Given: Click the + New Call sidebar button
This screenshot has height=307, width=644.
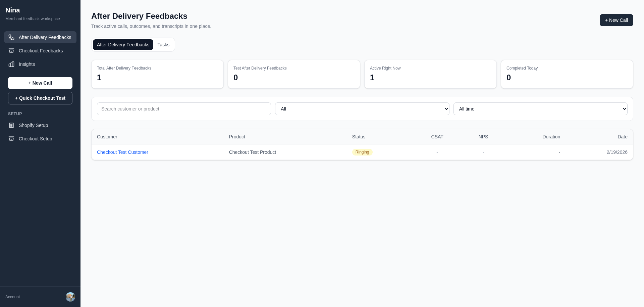Looking at the screenshot, I should tap(40, 83).
